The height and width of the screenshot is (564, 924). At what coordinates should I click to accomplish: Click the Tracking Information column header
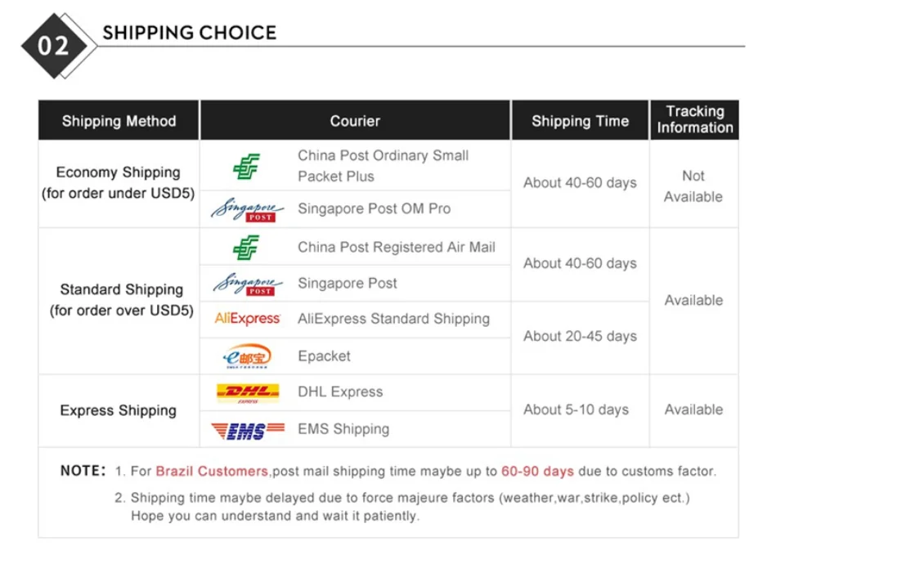694,120
